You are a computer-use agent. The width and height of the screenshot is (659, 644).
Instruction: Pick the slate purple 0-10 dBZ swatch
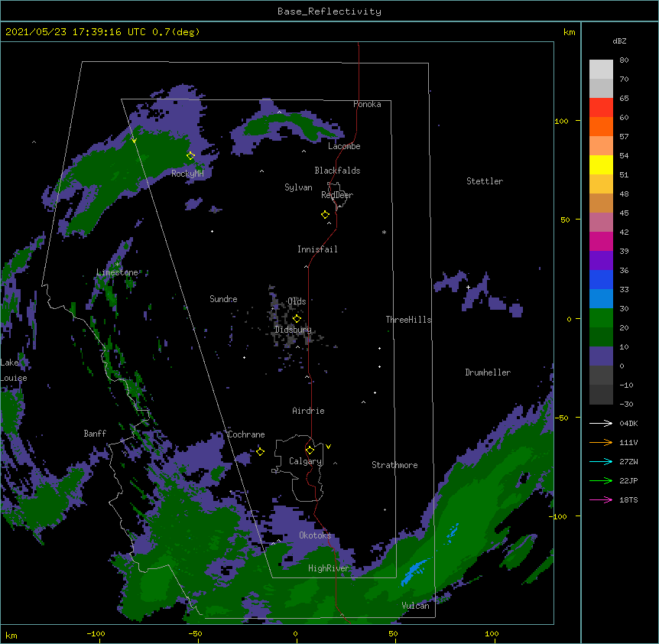[601, 356]
